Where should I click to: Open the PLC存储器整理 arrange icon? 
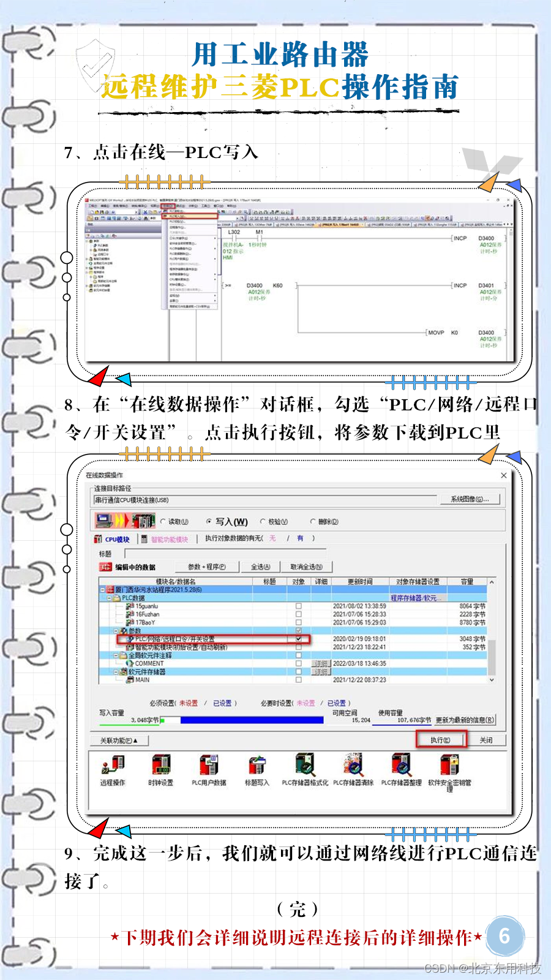tap(401, 766)
